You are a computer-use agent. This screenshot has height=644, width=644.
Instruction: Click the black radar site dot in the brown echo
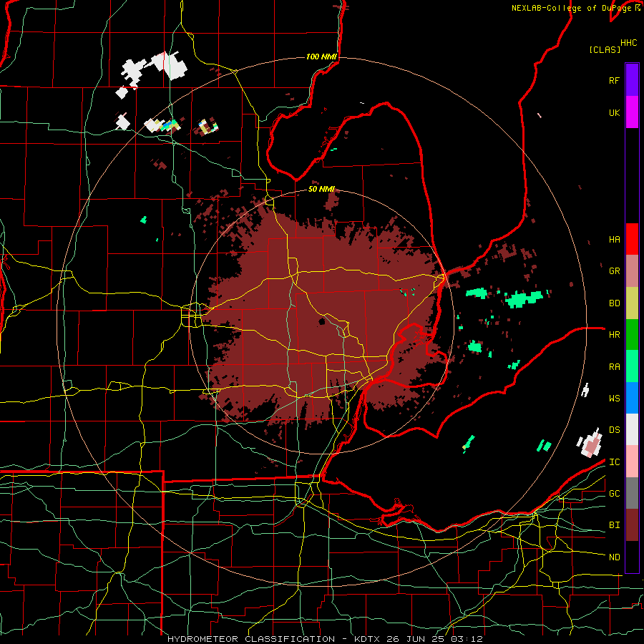pos(321,321)
